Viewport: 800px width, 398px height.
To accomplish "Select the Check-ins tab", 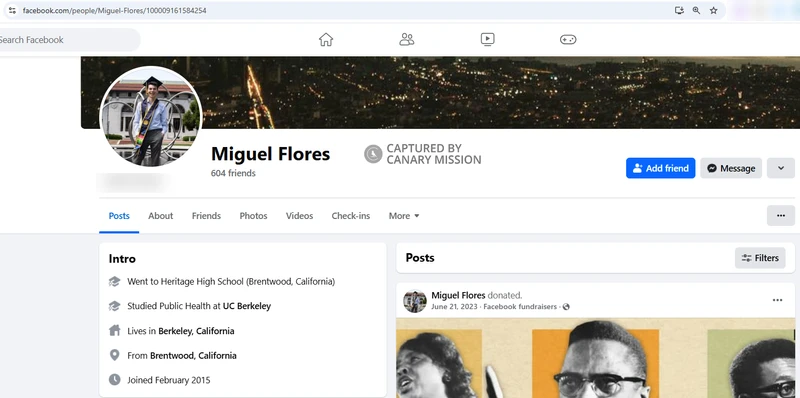I will pos(351,216).
